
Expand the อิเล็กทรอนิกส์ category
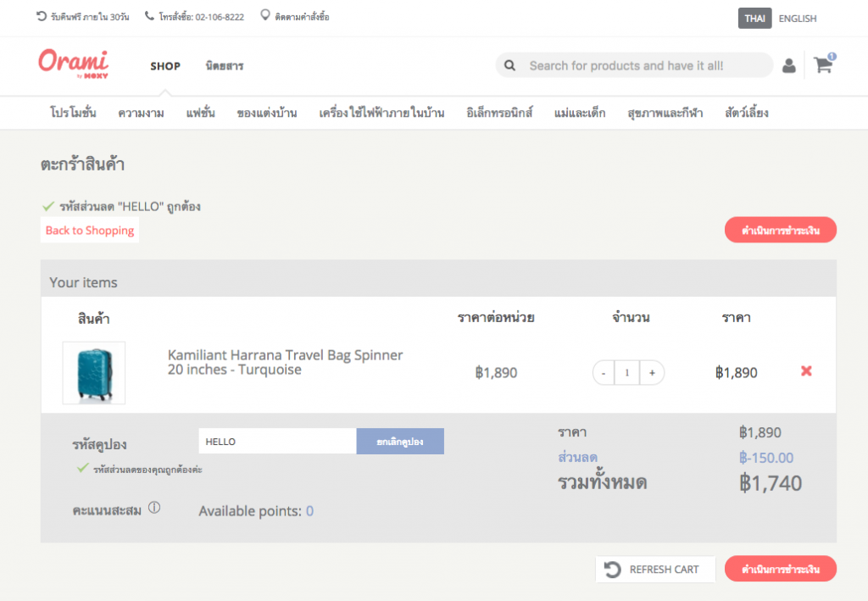point(499,113)
